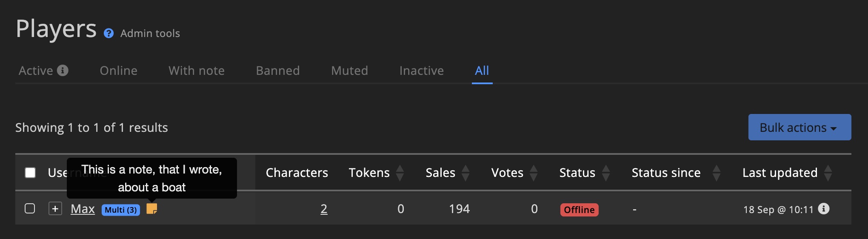The height and width of the screenshot is (239, 868).
Task: Open Admin tools link
Action: pyautogui.click(x=150, y=34)
